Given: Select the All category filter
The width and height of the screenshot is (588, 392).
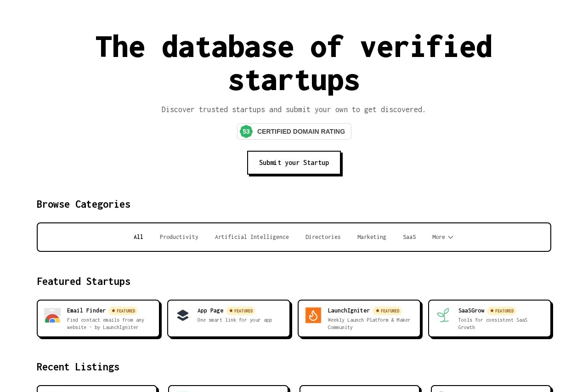Looking at the screenshot, I should click(138, 237).
